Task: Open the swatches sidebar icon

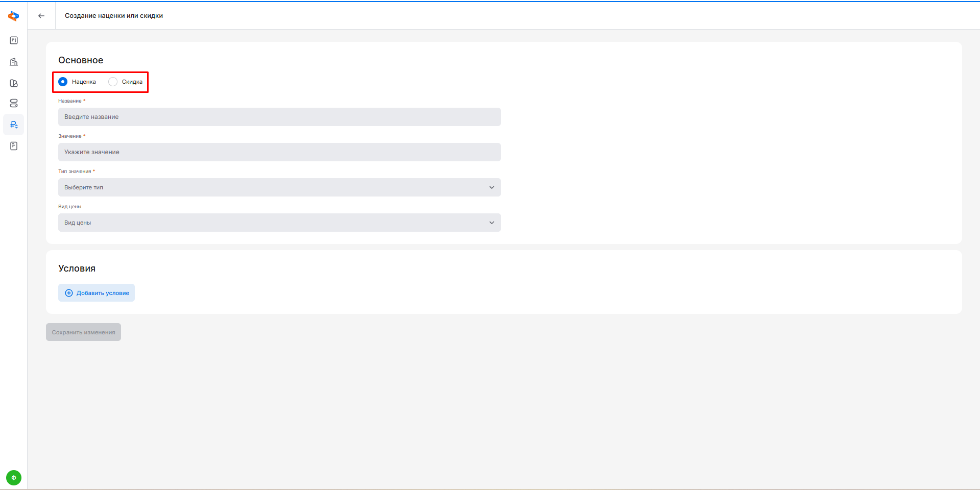Action: pyautogui.click(x=14, y=83)
